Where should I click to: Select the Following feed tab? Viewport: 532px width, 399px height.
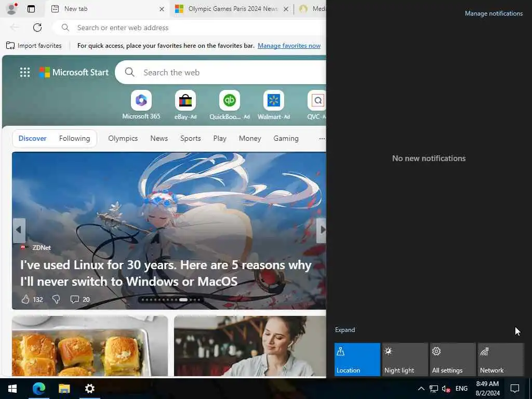pos(75,138)
